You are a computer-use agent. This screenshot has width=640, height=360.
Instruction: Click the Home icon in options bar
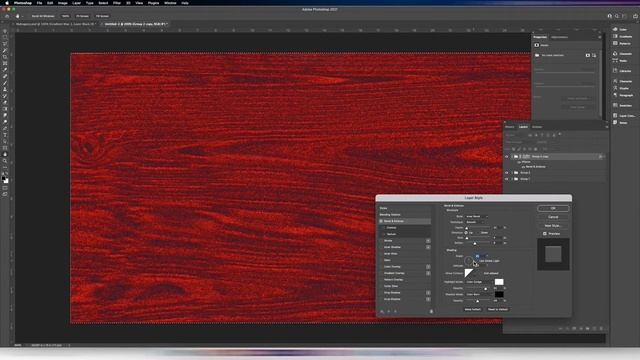(7, 16)
